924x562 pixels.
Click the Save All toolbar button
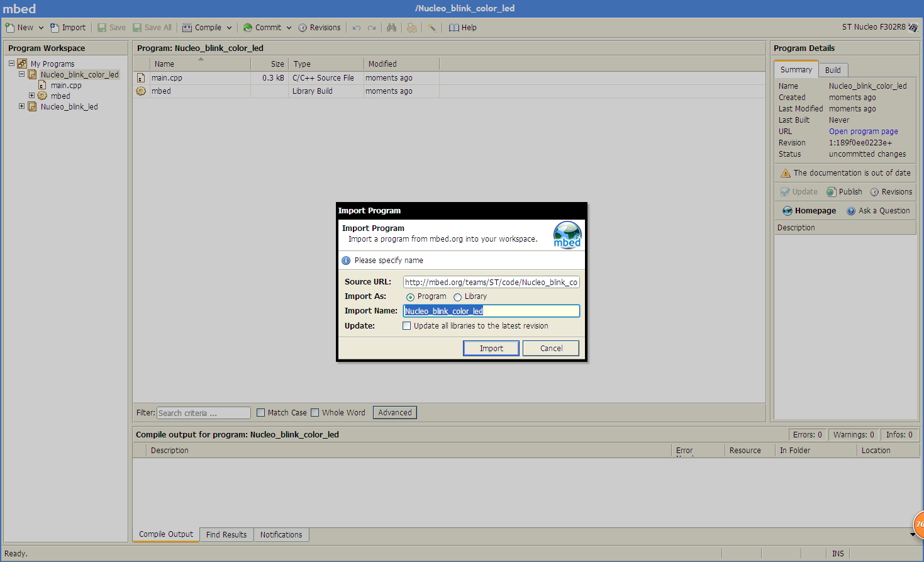click(x=152, y=28)
